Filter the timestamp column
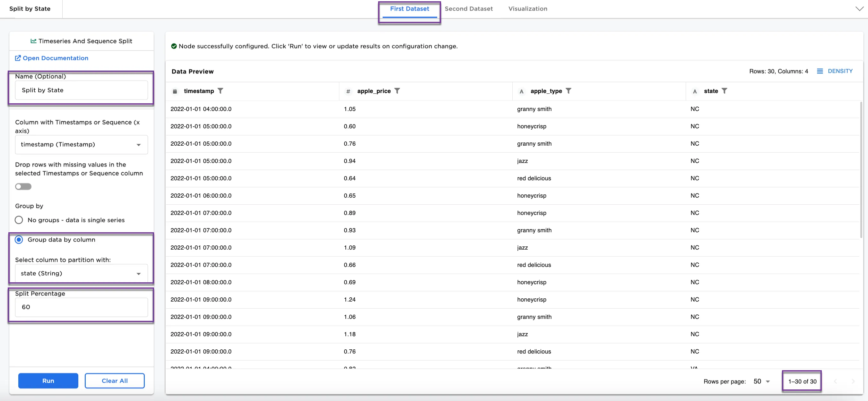This screenshot has height=401, width=868. click(x=220, y=91)
